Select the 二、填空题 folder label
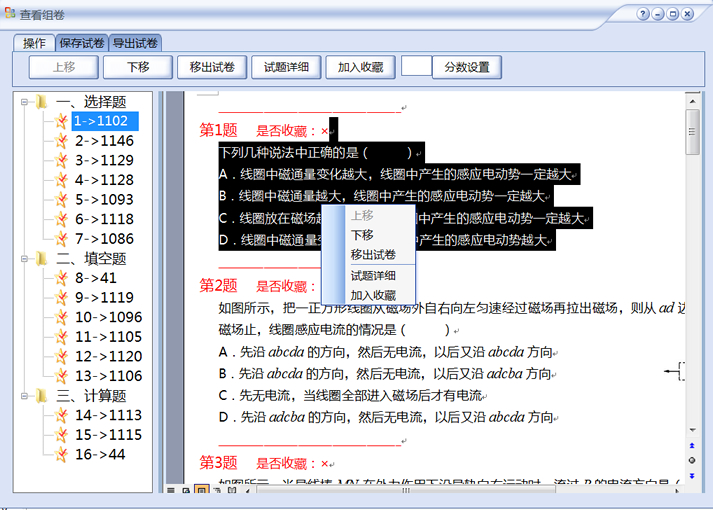713x510 pixels. coord(91,259)
